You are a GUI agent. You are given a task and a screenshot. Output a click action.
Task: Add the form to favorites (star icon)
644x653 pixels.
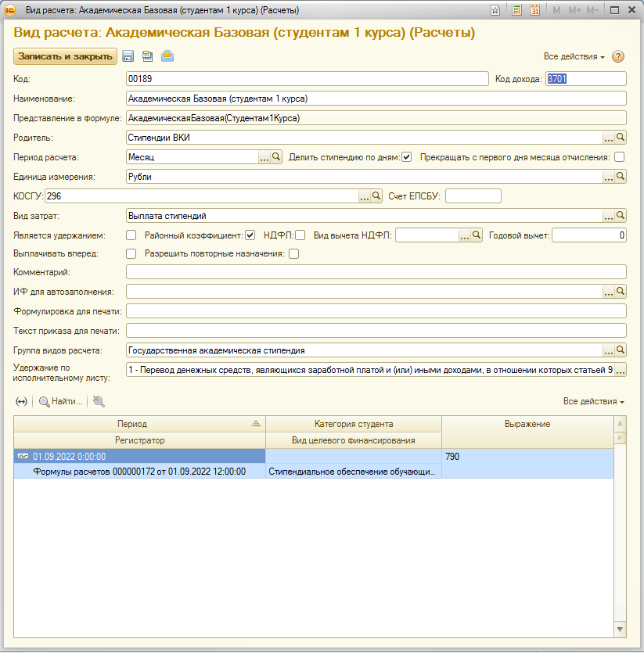[x=495, y=11]
